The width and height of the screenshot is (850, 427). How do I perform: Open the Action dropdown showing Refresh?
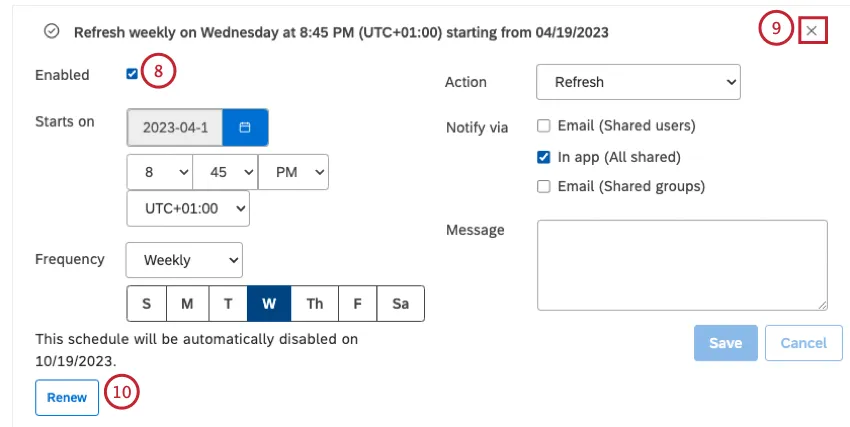[x=638, y=82]
